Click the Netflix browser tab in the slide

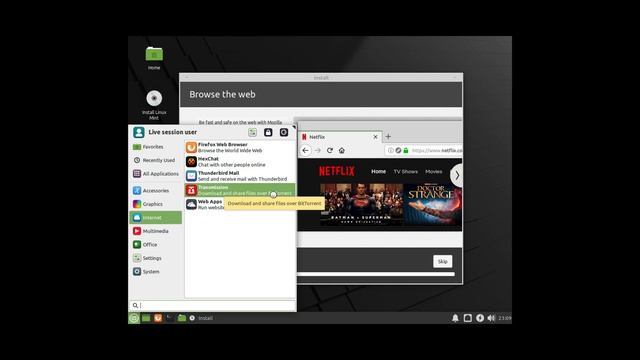pyautogui.click(x=341, y=137)
